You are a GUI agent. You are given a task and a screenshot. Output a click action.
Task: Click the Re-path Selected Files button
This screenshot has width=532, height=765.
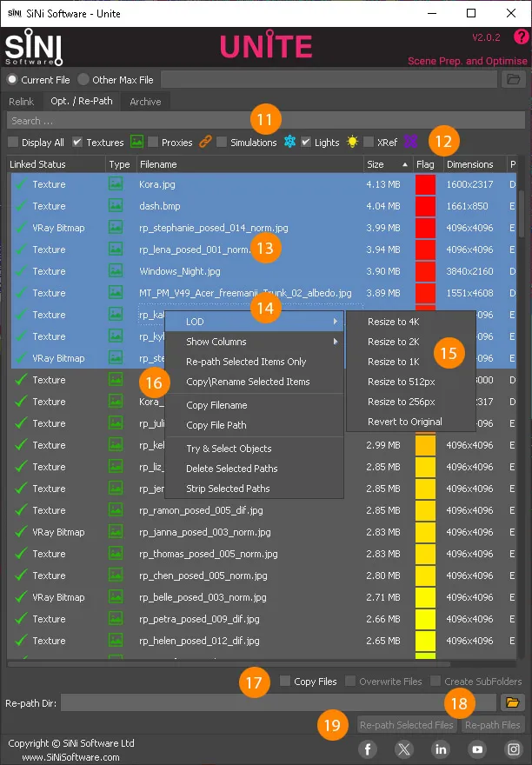[407, 725]
